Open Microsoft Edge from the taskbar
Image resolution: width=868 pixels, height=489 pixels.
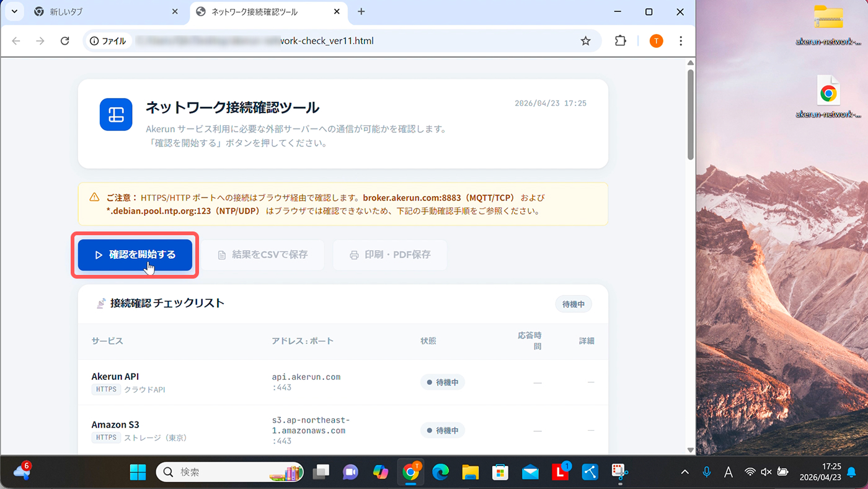pos(440,472)
